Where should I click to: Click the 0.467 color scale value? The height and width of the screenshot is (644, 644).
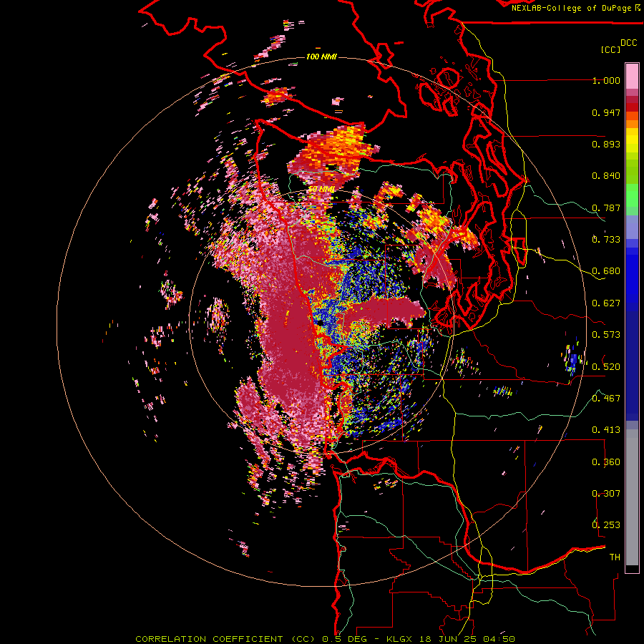(x=606, y=398)
